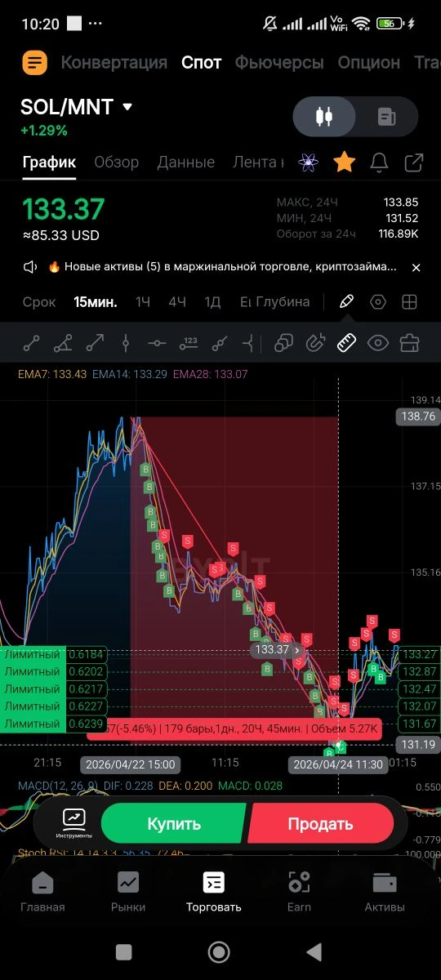The width and height of the screenshot is (441, 980).
Task: Expand the SOL/MNT pair dropdown
Action: [127, 107]
